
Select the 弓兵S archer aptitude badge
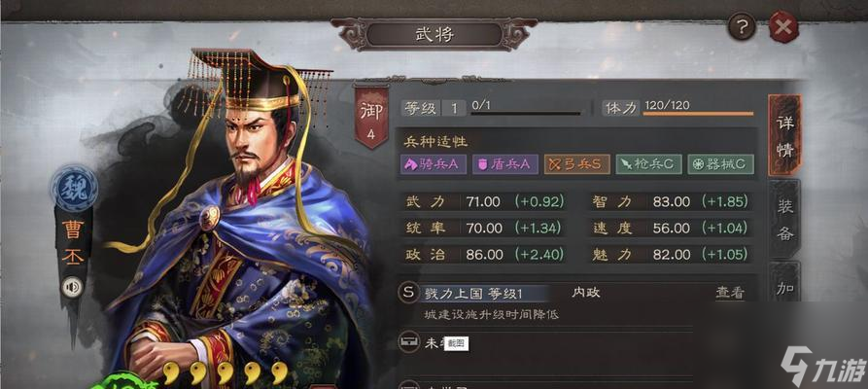pyautogui.click(x=576, y=164)
